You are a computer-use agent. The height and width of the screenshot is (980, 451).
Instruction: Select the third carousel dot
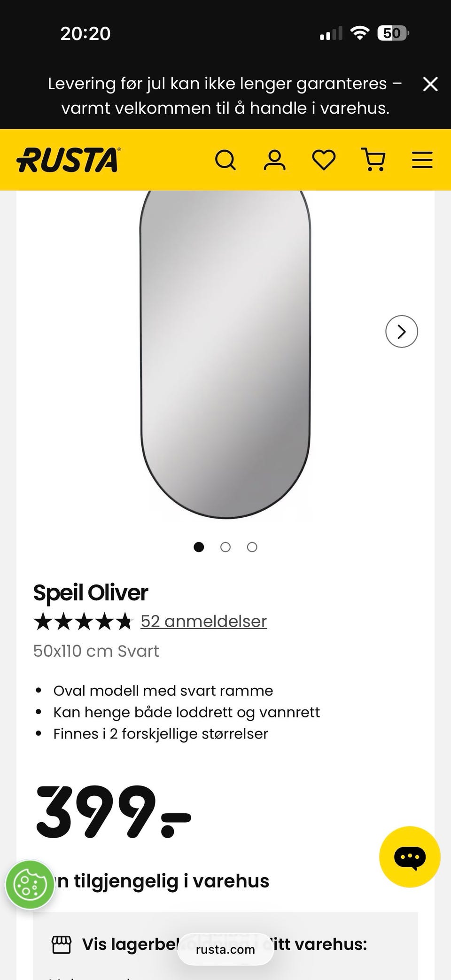click(x=252, y=547)
